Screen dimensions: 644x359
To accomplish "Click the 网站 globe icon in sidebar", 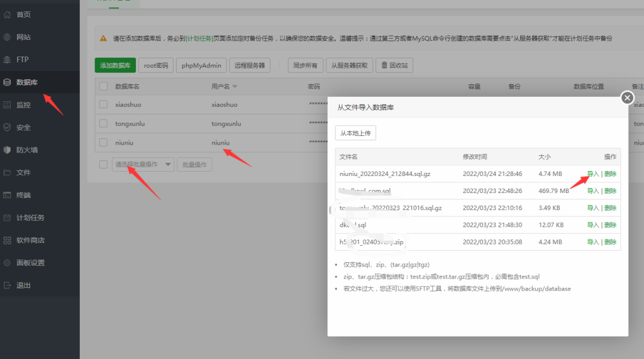I will point(7,37).
